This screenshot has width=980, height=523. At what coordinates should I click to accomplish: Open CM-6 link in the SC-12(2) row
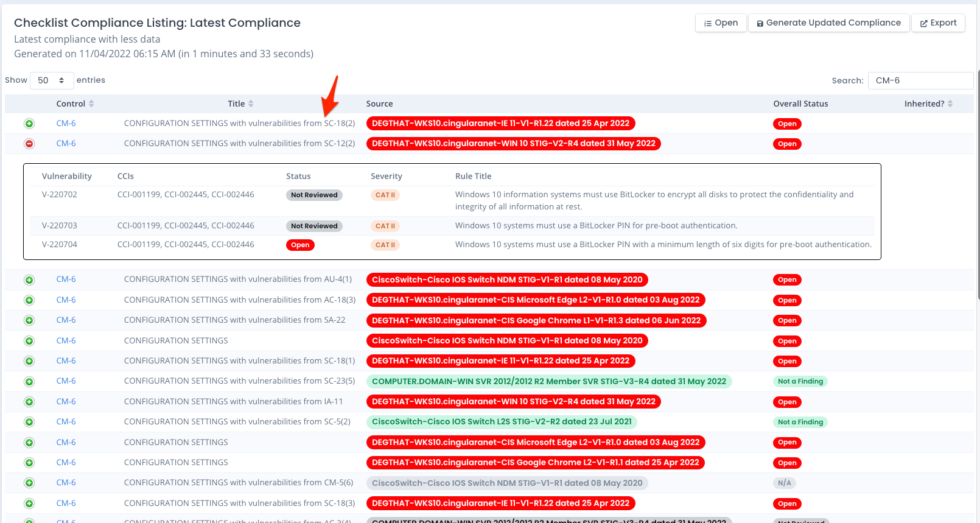[66, 143]
